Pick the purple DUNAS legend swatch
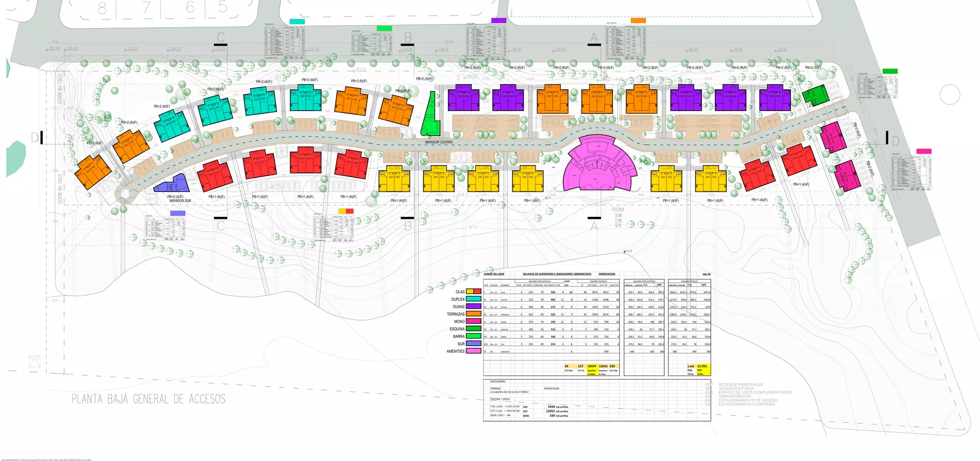Viewport: 980px width, 461px height. coord(474,306)
